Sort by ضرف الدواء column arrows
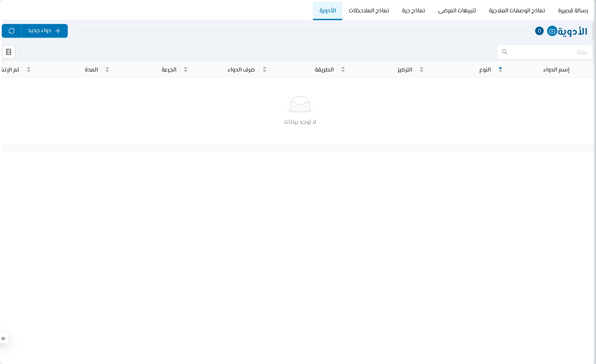The height and width of the screenshot is (364, 596). pos(186,70)
